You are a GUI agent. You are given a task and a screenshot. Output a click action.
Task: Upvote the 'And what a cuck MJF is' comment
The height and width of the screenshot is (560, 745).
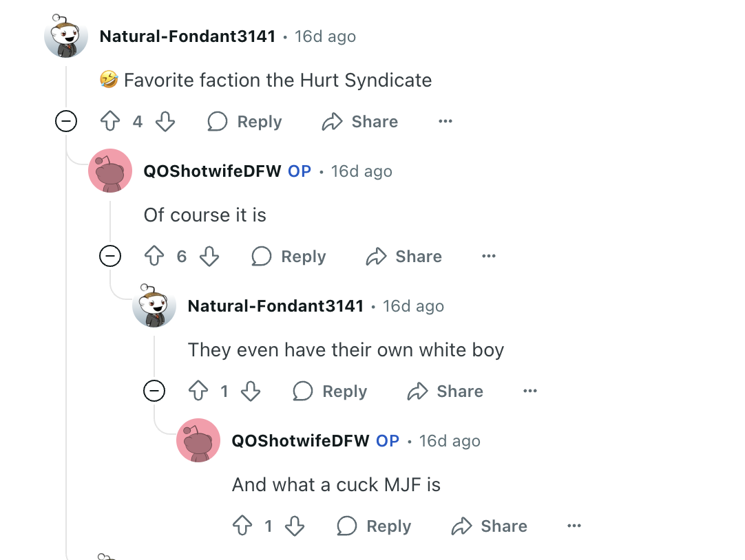pos(242,526)
